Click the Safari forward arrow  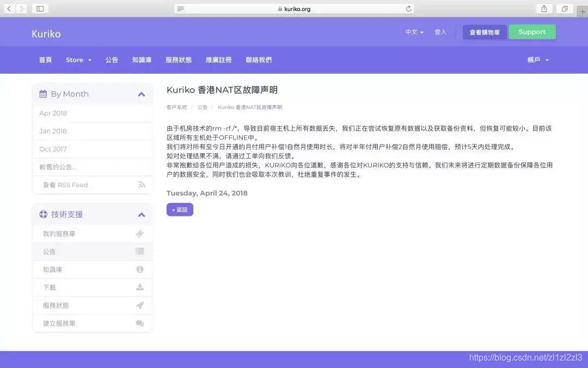tap(21, 8)
